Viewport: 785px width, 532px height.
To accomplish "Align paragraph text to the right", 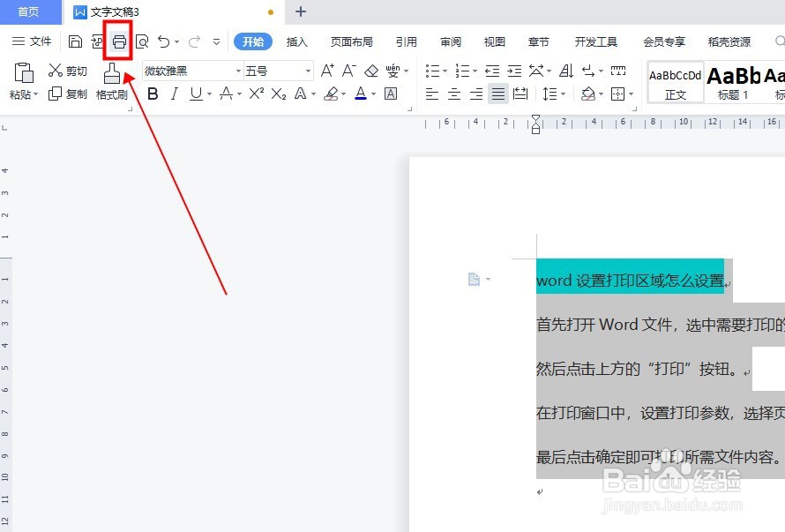I will coord(476,94).
